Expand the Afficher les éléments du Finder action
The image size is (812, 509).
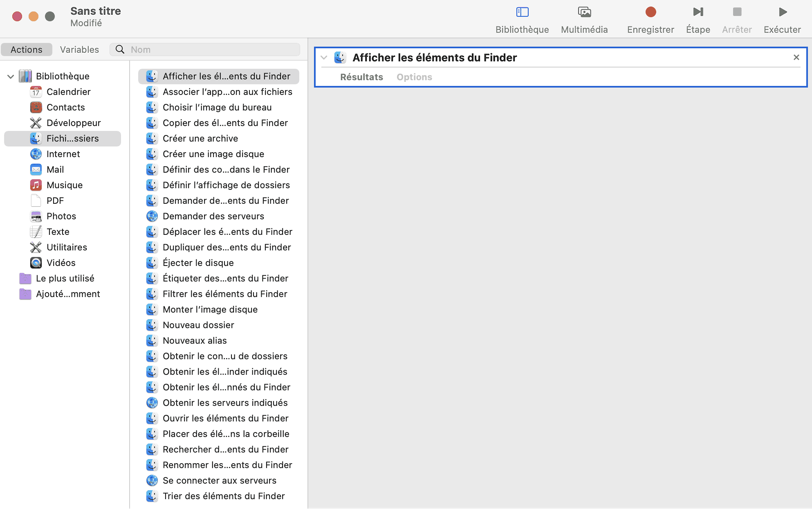[x=324, y=57]
